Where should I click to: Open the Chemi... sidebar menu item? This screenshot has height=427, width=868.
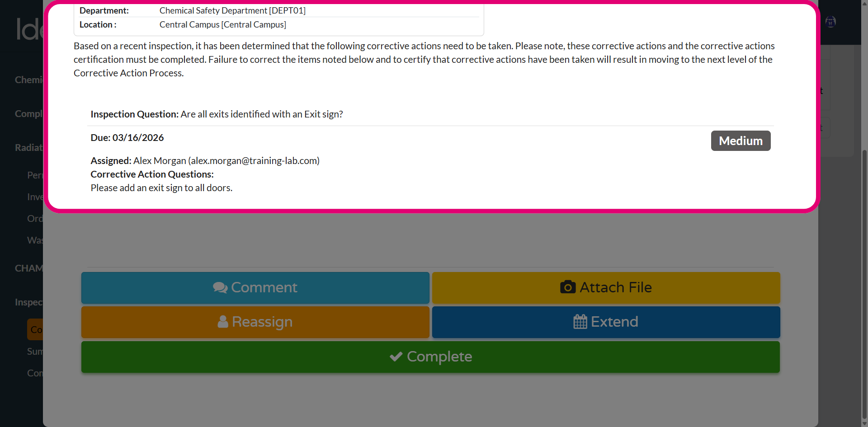pyautogui.click(x=29, y=80)
